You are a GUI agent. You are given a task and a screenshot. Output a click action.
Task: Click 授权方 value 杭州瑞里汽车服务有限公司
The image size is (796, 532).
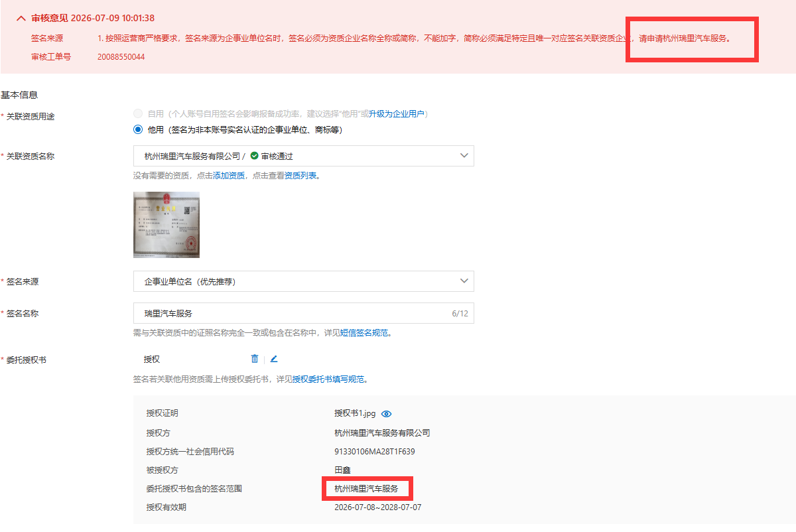click(x=382, y=432)
